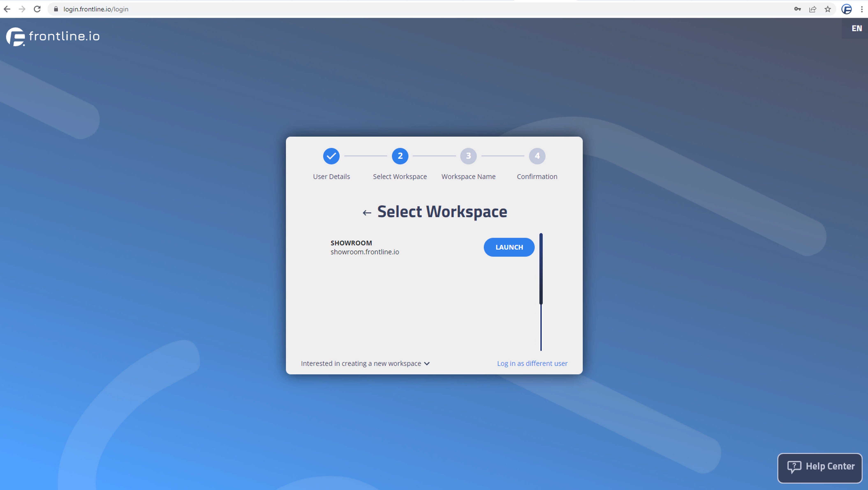Expand 'Interested in creating a new workspace'
The width and height of the screenshot is (868, 490).
(365, 363)
